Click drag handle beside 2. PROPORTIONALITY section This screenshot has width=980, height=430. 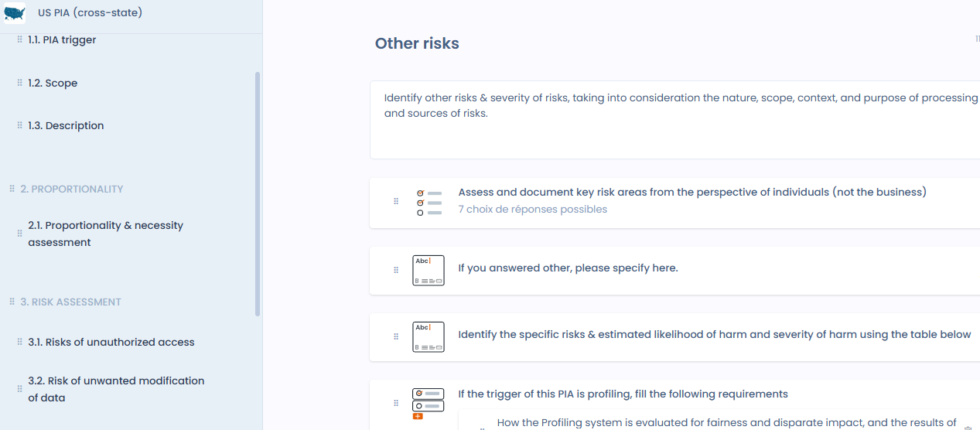point(12,189)
